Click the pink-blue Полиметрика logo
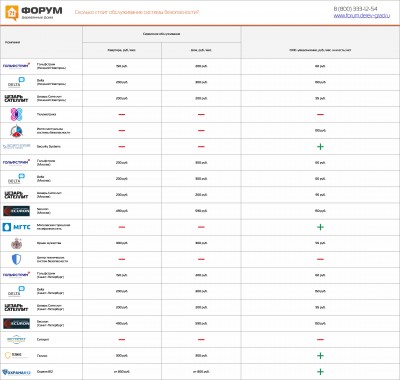The width and height of the screenshot is (400, 380). [x=16, y=114]
